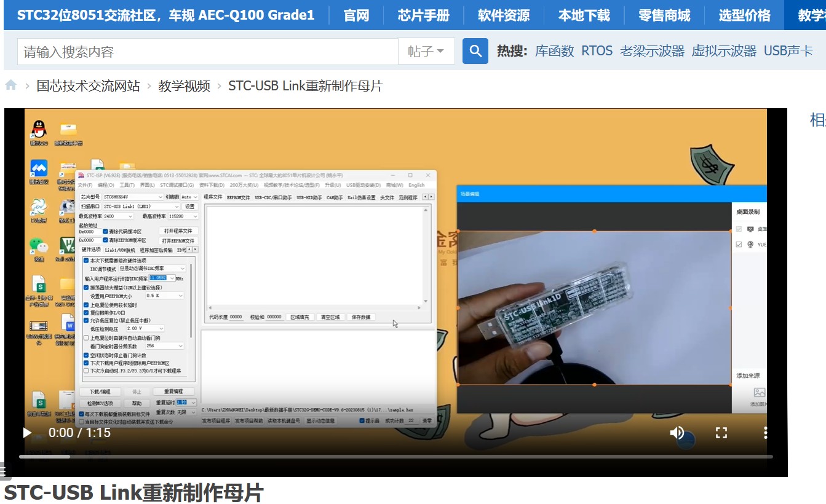Open the video's more options menu
826x504 pixels.
765,433
